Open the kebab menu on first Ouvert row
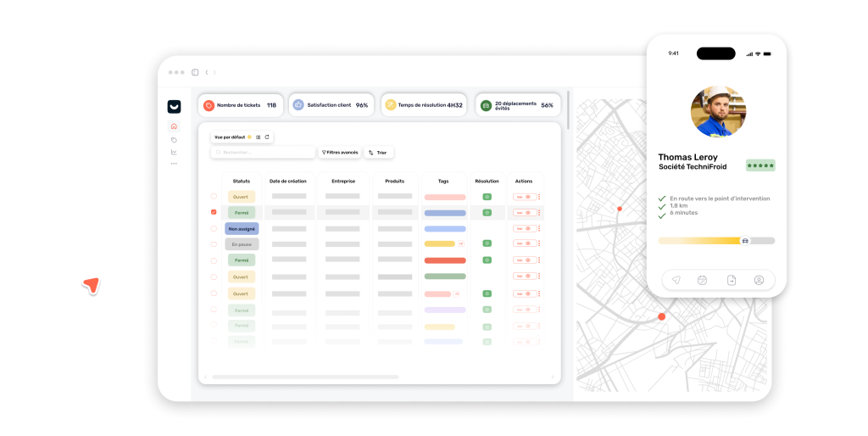This screenshot has height=436, width=868. (539, 197)
